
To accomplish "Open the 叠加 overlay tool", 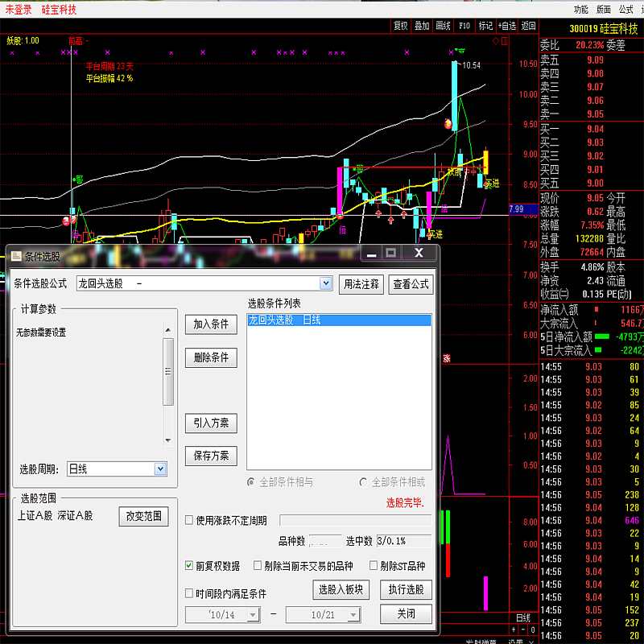I will [x=422, y=26].
